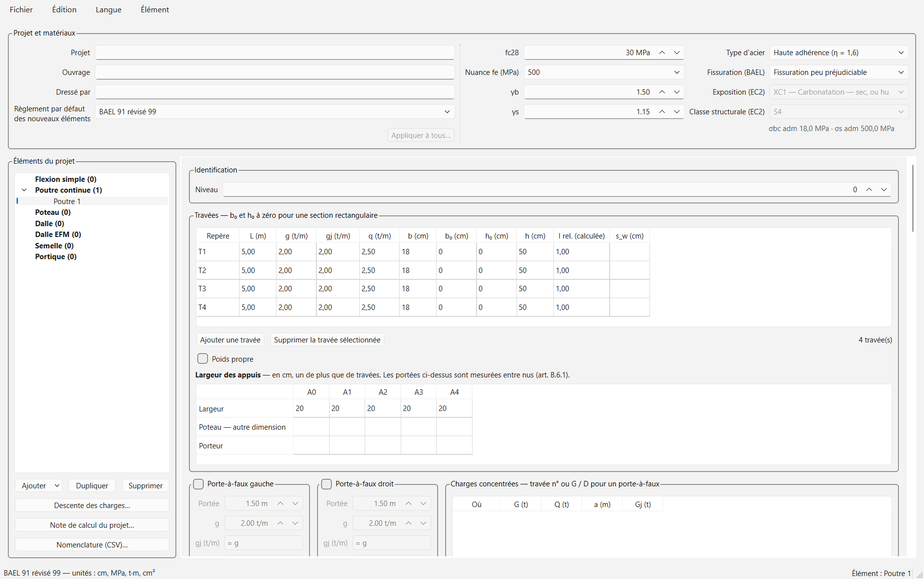
Task: Click T1 row L (m) cell
Action: 258,252
